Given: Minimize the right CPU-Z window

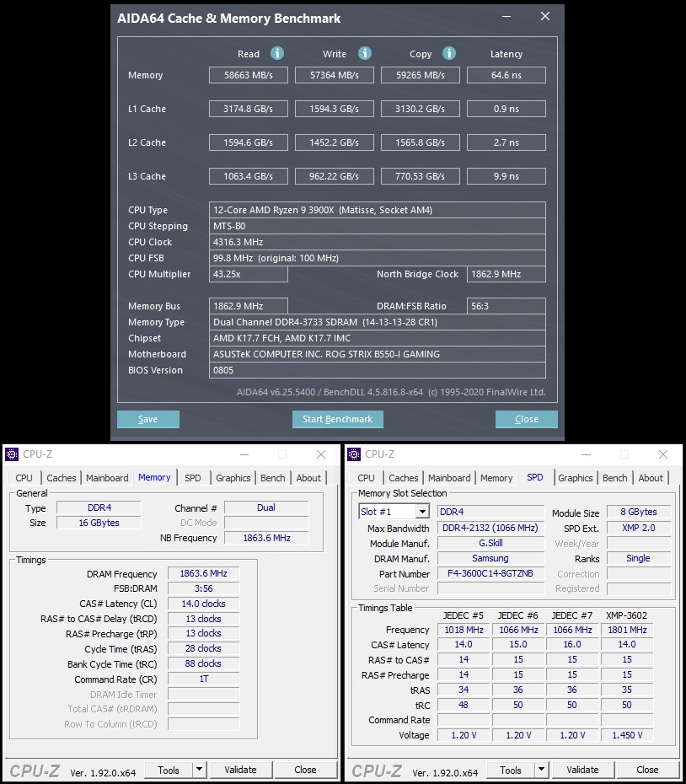Looking at the screenshot, I should tap(586, 454).
